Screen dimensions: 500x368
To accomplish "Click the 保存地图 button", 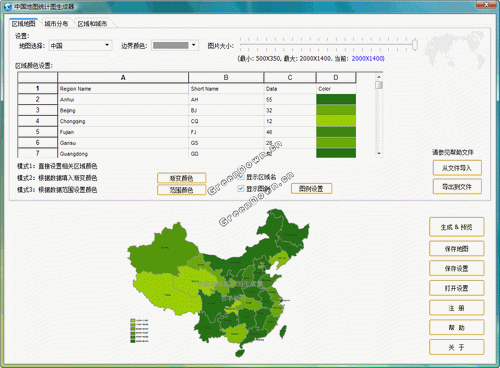I will [456, 249].
